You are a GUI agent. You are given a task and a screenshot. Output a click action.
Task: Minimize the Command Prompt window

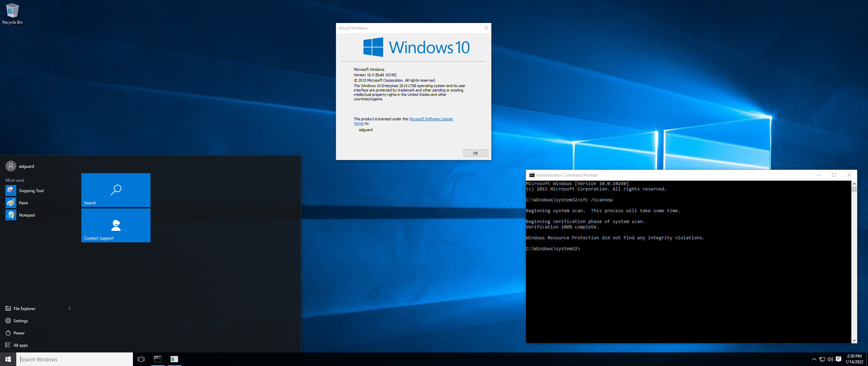point(818,175)
